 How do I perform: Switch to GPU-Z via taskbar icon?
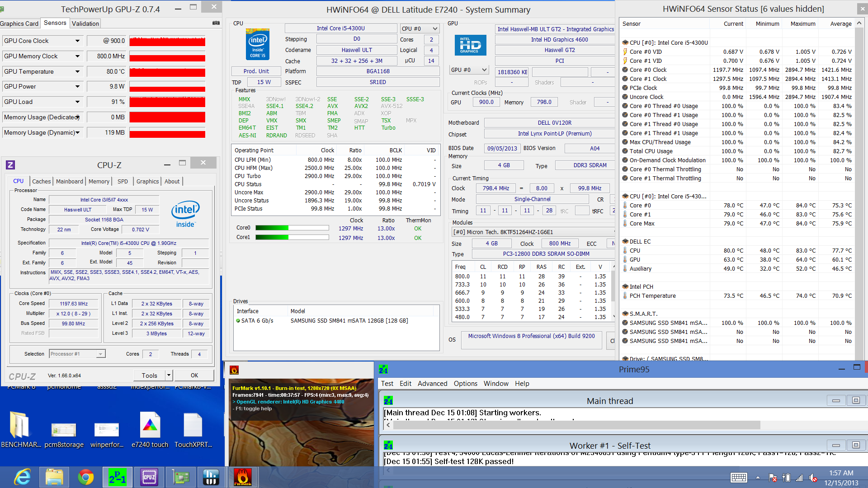(x=180, y=477)
